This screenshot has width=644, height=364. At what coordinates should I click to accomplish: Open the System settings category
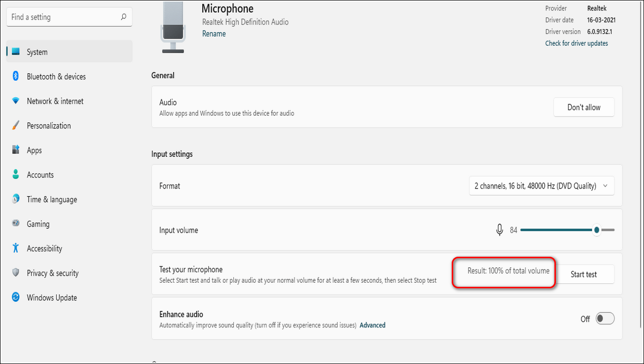pyautogui.click(x=37, y=52)
